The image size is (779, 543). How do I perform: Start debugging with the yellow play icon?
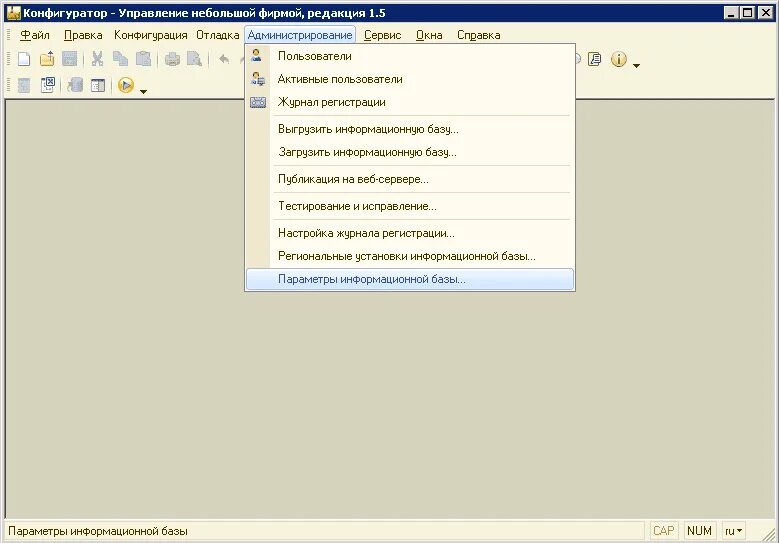[126, 85]
